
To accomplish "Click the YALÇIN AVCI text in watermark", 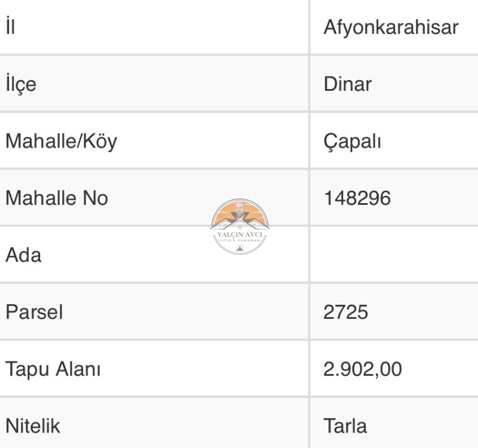I will pos(240,235).
